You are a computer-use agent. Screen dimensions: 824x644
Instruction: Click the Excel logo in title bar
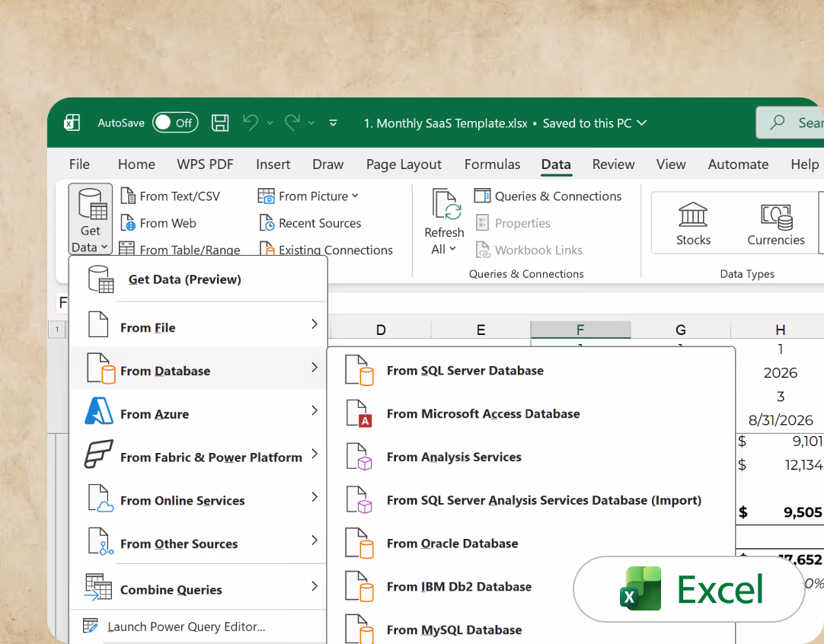click(72, 123)
